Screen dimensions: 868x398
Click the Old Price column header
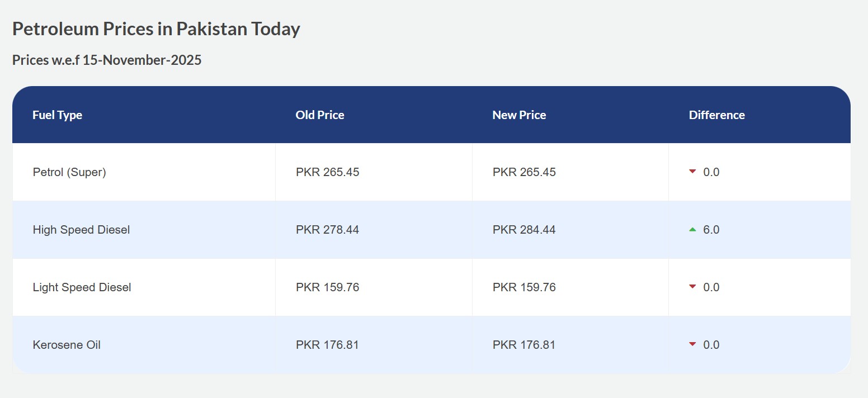click(320, 115)
